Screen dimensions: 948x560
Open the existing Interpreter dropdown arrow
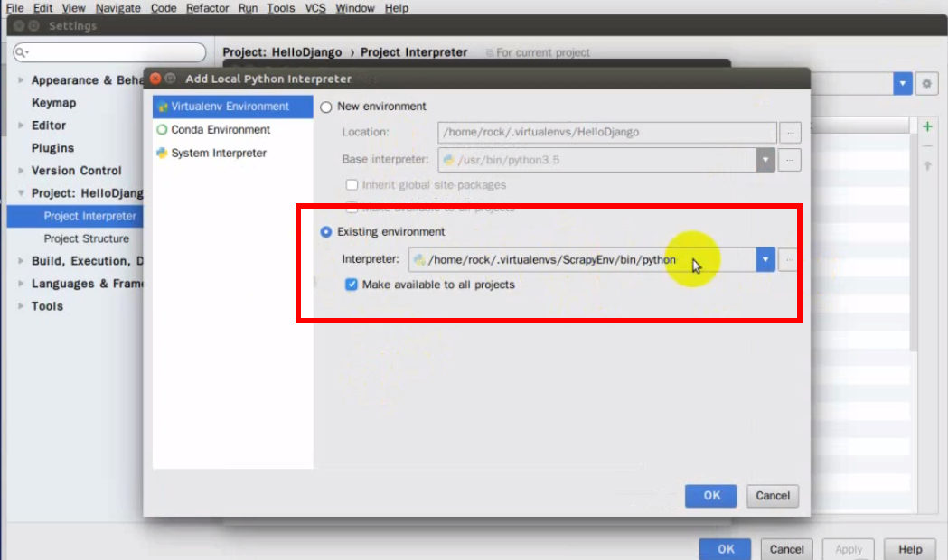pos(765,260)
